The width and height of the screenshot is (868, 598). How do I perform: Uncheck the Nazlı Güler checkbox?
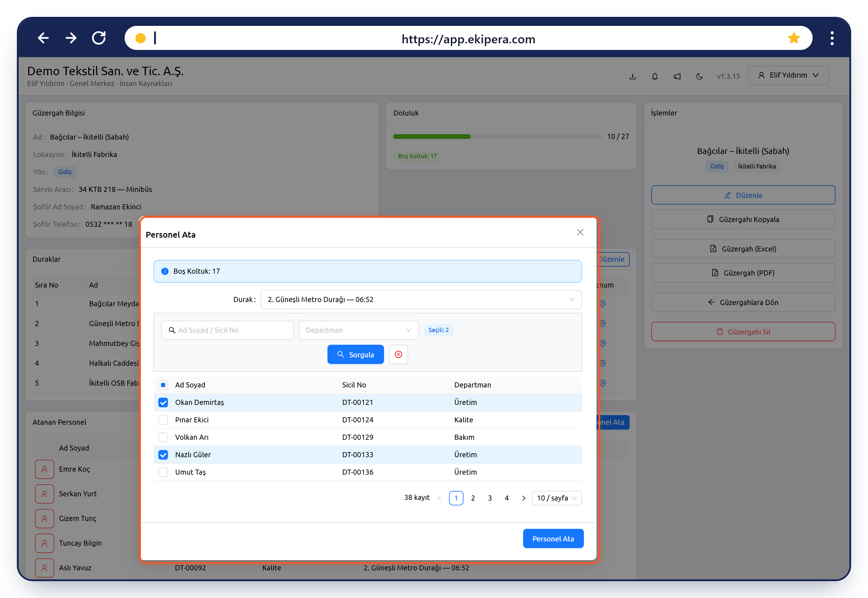coord(163,455)
